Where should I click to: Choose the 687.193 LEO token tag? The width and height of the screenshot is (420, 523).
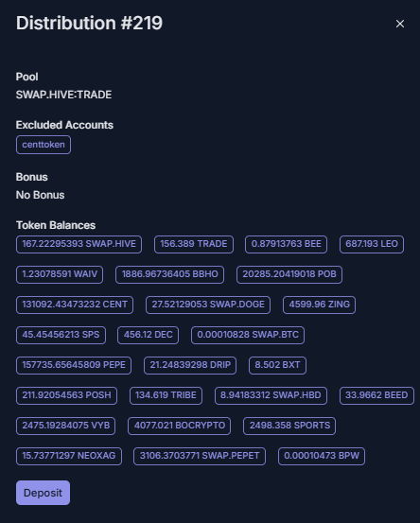pyautogui.click(x=372, y=244)
